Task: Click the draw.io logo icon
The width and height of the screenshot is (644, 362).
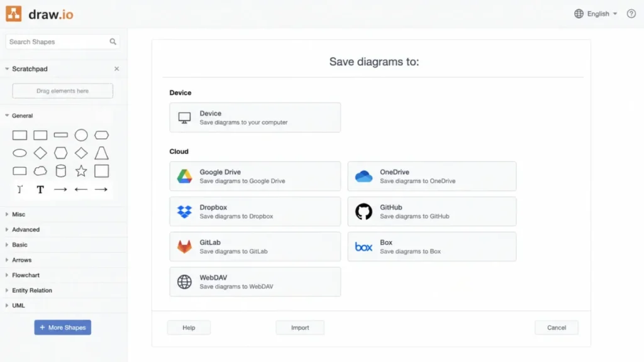Action: point(14,14)
